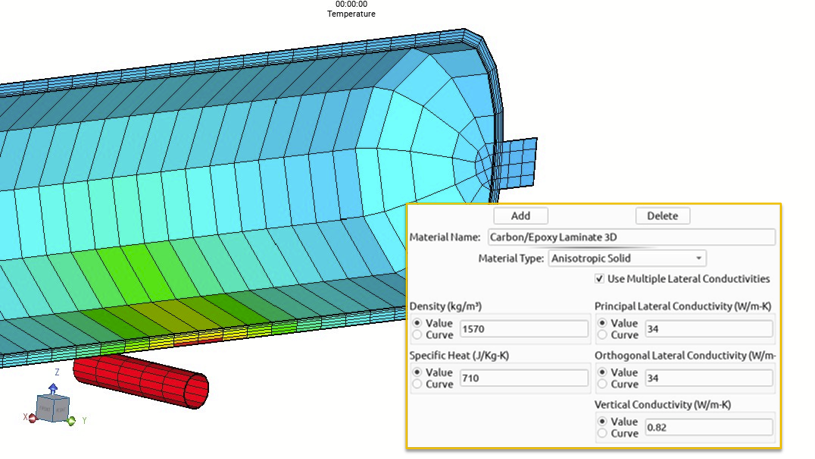Click the Material Name text field
Viewport: 815px width, 459px height.
(x=630, y=238)
